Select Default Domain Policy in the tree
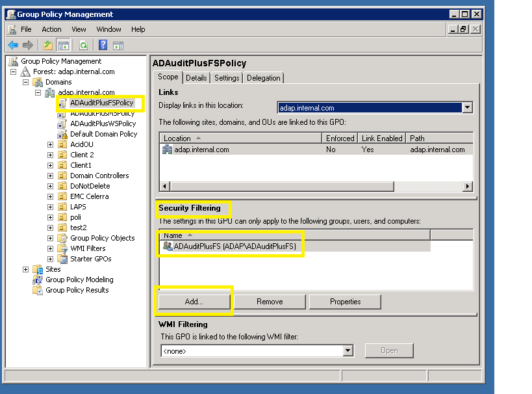 pyautogui.click(x=103, y=134)
